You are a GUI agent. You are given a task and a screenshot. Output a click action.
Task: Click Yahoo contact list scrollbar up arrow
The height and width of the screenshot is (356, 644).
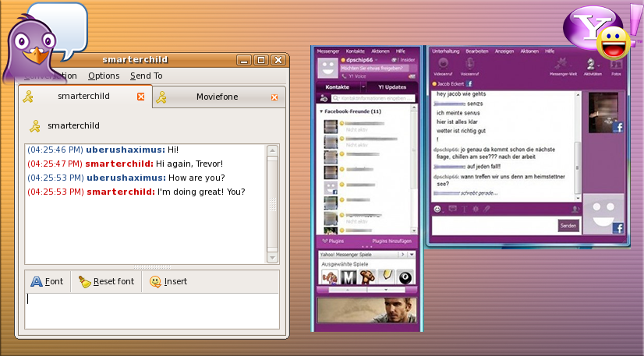[414, 108]
